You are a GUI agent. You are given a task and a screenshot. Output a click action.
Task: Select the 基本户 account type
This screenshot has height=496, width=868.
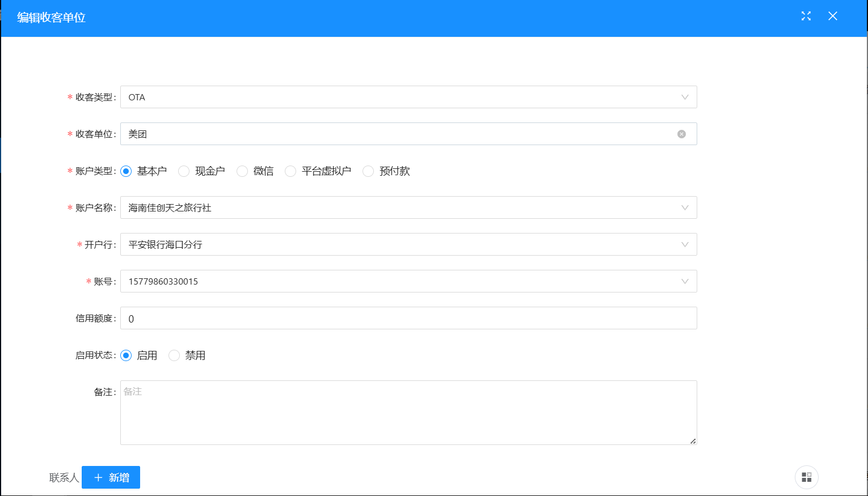126,171
